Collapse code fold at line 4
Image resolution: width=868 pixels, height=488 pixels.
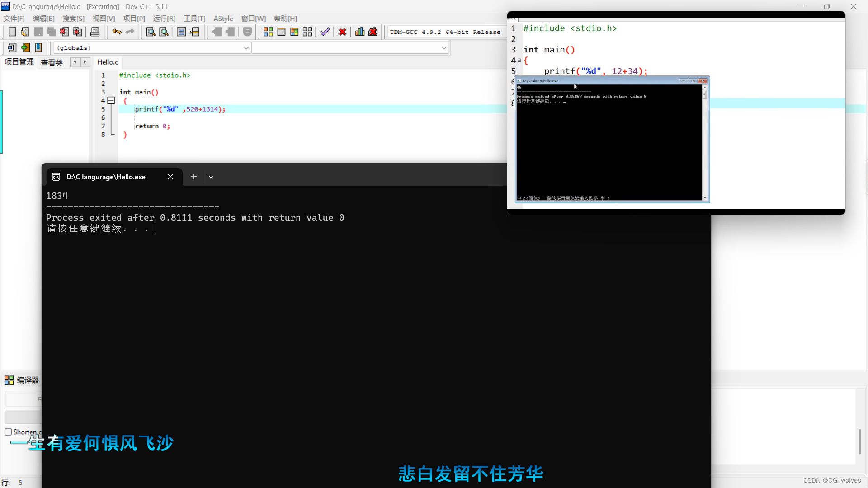click(111, 101)
